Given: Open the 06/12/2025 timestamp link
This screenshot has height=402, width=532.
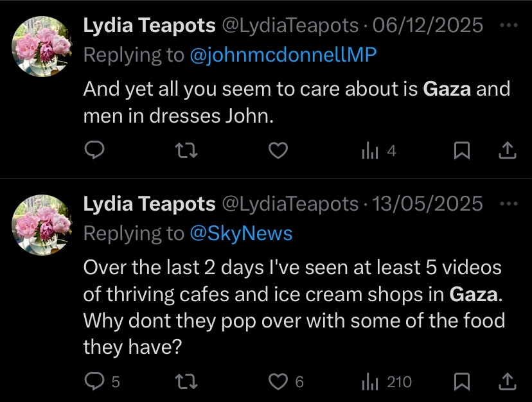Looking at the screenshot, I should (x=427, y=25).
